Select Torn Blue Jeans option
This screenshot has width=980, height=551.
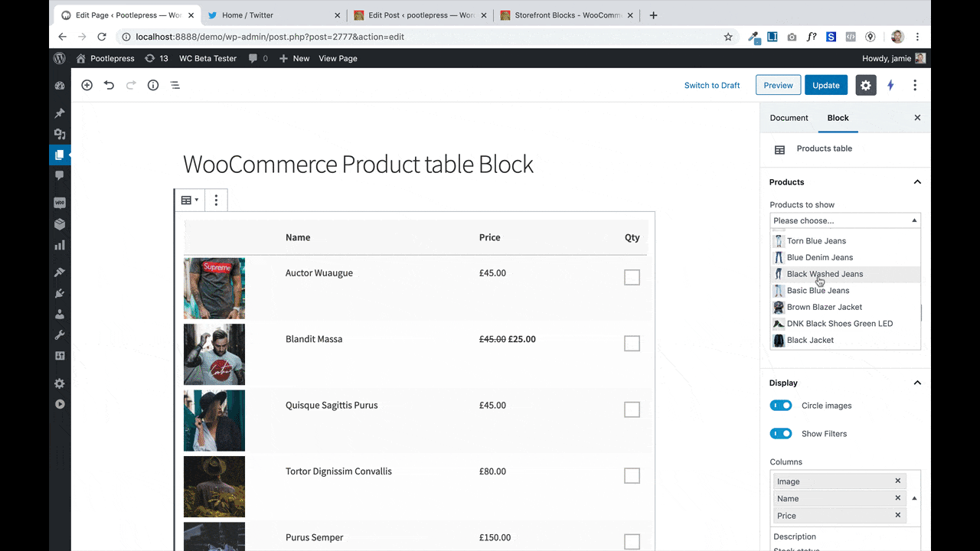pos(845,241)
